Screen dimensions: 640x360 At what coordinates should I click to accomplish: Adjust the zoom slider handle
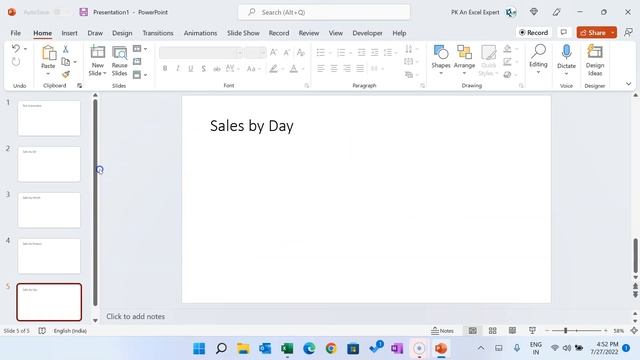(x=565, y=331)
